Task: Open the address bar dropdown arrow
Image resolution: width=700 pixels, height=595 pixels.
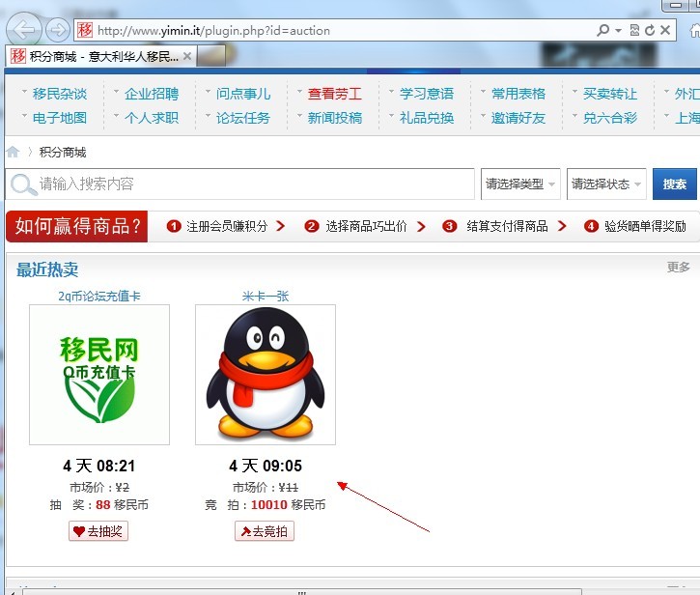Action: (x=619, y=30)
